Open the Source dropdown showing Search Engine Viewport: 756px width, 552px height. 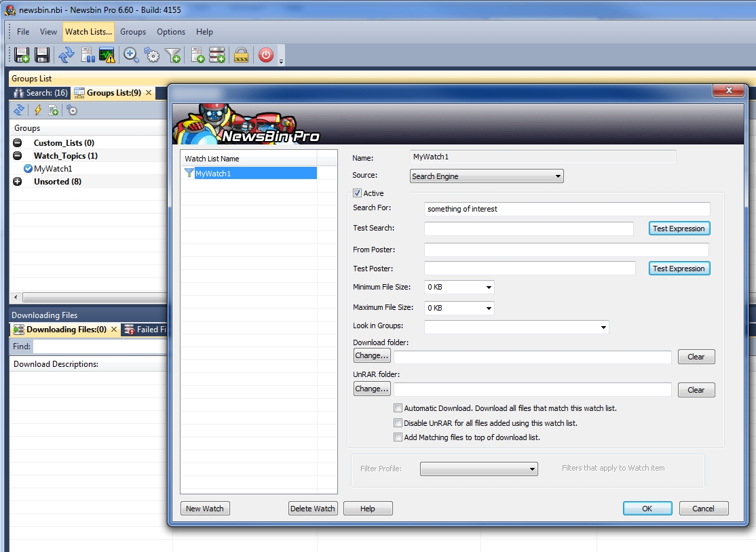pyautogui.click(x=487, y=176)
